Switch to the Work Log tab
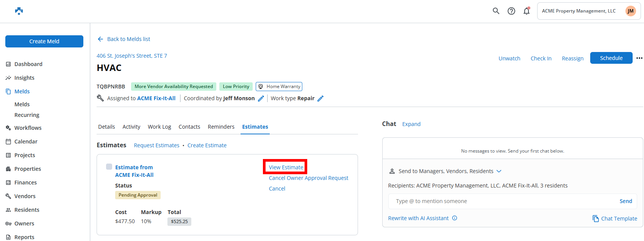This screenshot has width=644, height=241. pyautogui.click(x=159, y=127)
